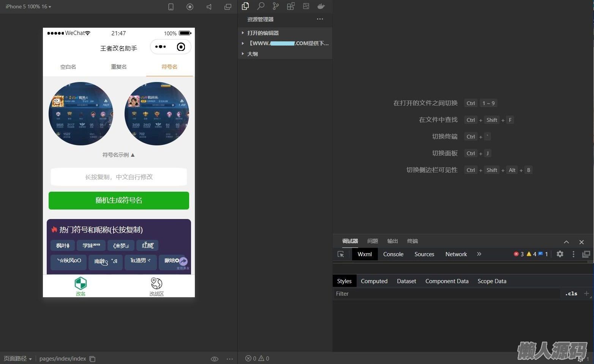Close mini program with capsule circle button
The image size is (594, 364).
[181, 47]
